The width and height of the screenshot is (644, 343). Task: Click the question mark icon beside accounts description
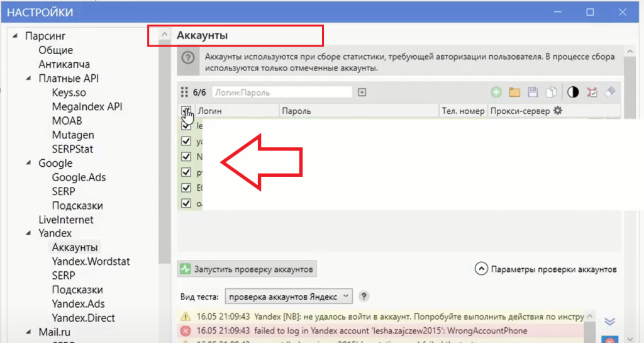tap(188, 57)
